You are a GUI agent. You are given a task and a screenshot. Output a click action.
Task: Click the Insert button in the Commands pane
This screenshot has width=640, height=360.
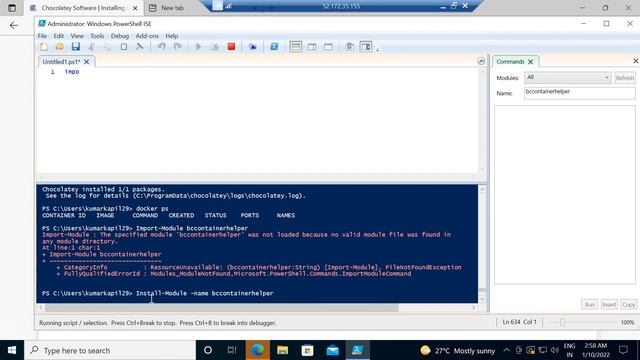pyautogui.click(x=609, y=304)
